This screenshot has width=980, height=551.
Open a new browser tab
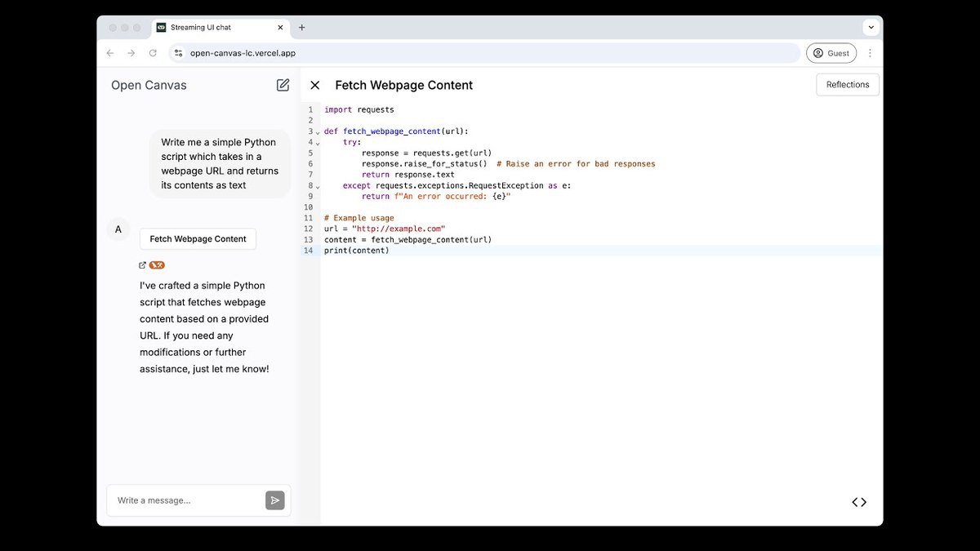302,27
